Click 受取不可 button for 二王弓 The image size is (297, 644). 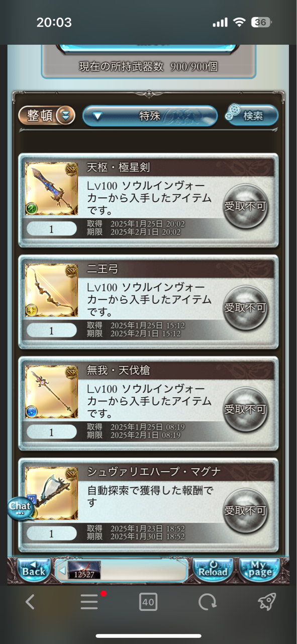click(245, 308)
